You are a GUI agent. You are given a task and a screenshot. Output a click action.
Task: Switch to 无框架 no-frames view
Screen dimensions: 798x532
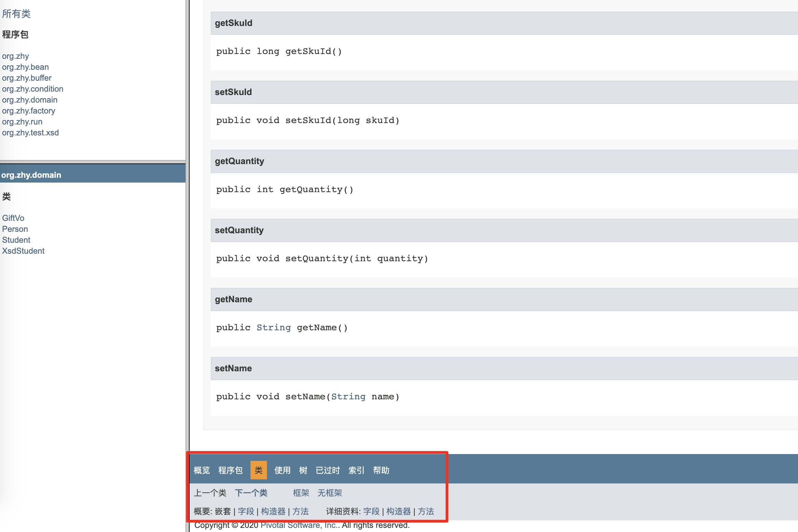[330, 493]
